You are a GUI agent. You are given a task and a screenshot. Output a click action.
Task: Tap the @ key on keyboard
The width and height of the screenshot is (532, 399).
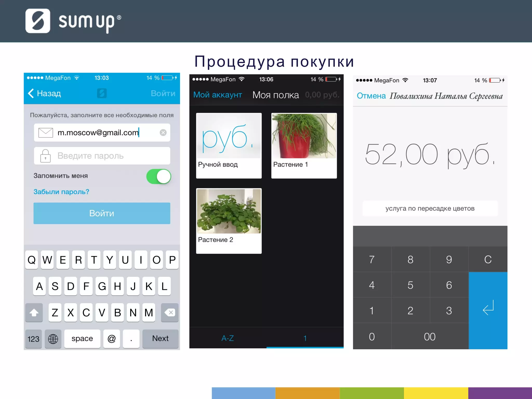click(111, 339)
